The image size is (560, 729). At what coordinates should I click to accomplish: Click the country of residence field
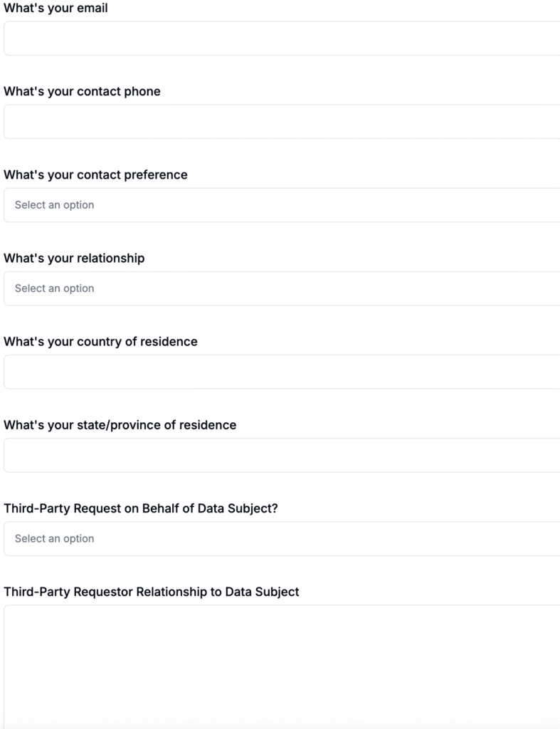coord(282,372)
